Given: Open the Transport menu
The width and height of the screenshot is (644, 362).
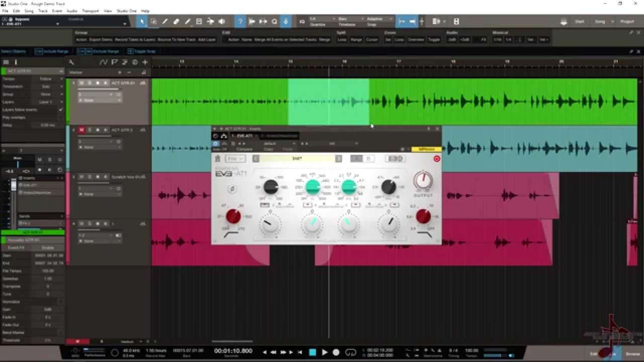Looking at the screenshot, I should pos(91,11).
